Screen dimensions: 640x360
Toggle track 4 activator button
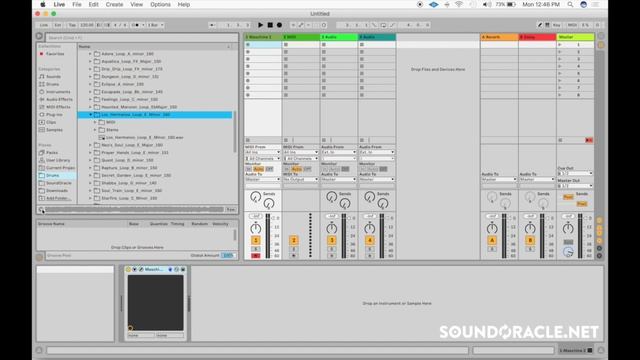tap(369, 240)
